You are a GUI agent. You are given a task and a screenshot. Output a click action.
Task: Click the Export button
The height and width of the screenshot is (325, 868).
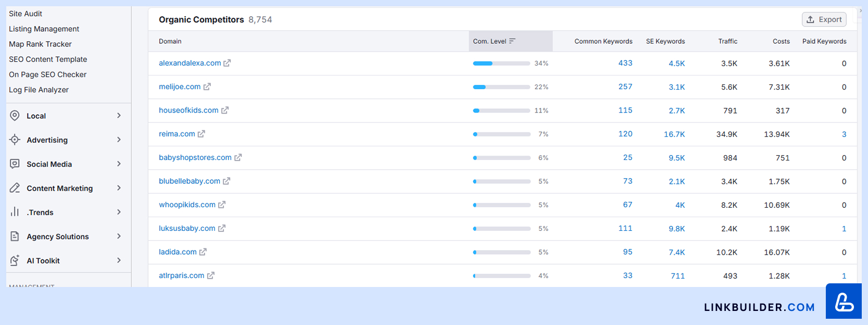(824, 19)
